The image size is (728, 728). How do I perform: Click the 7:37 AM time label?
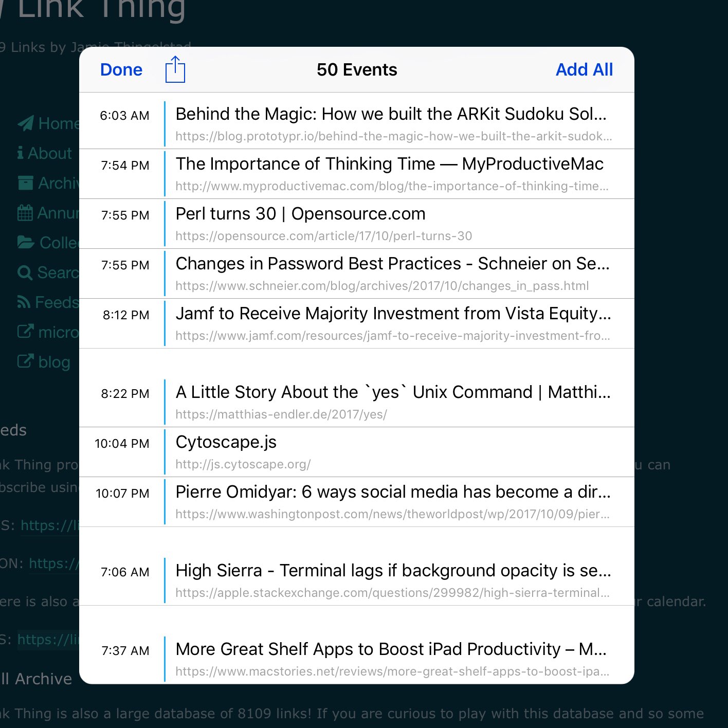[125, 651]
